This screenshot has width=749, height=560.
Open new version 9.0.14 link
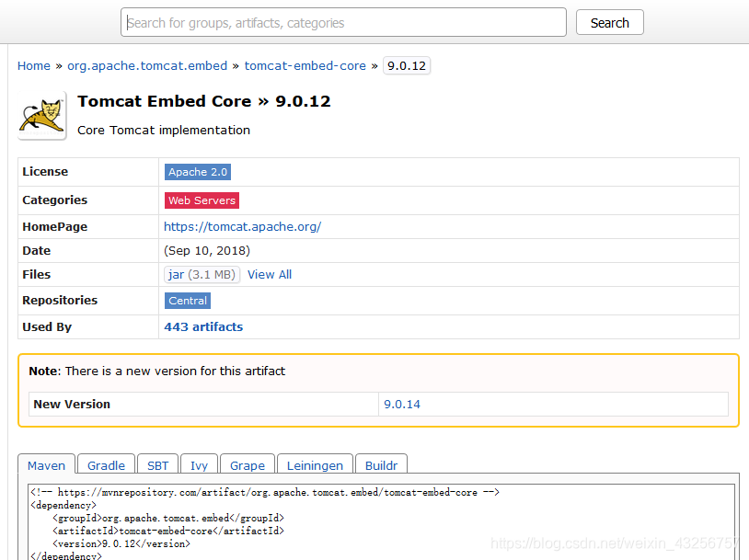pos(402,405)
